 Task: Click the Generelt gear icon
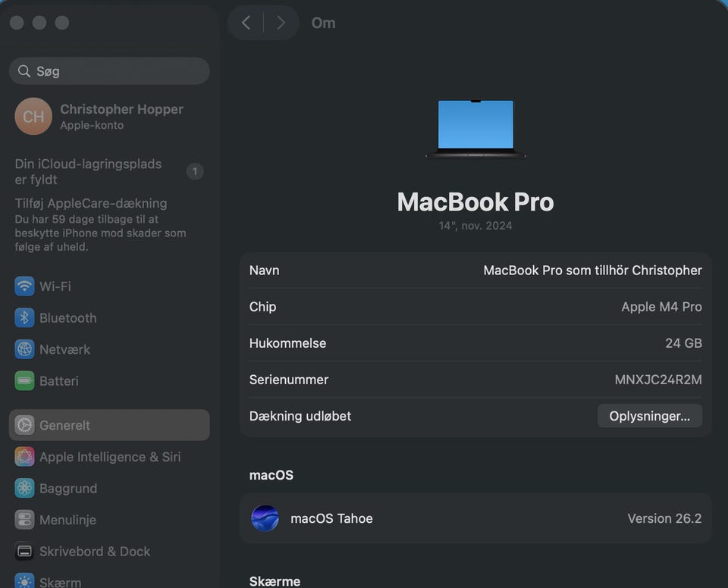tap(24, 425)
